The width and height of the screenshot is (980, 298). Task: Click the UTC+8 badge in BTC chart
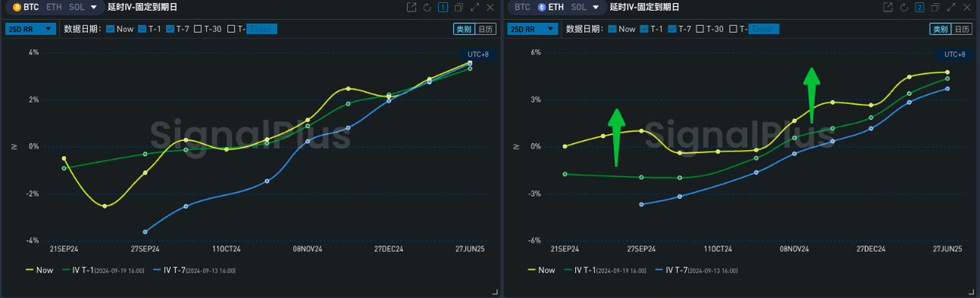pos(478,54)
